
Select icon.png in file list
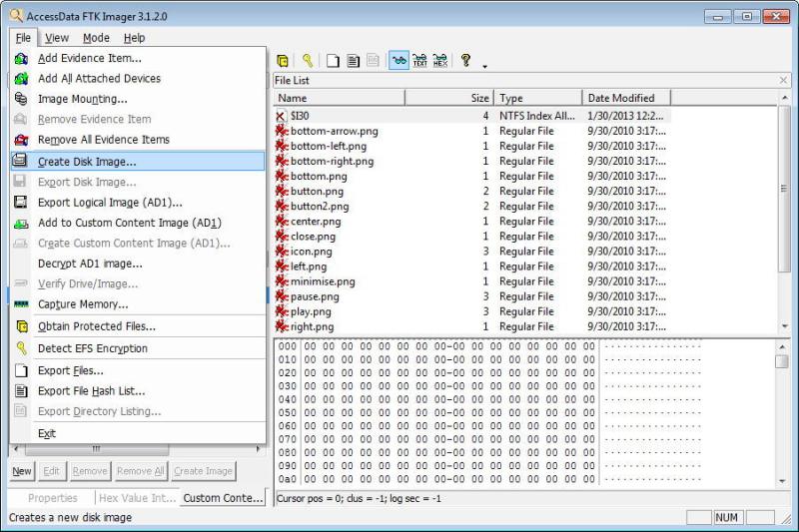click(472, 251)
